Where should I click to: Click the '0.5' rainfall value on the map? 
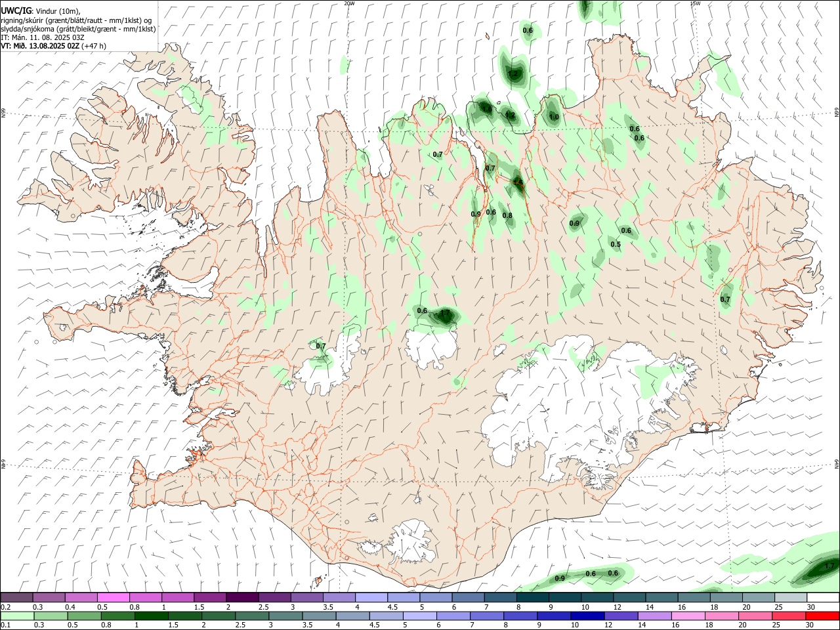(616, 244)
